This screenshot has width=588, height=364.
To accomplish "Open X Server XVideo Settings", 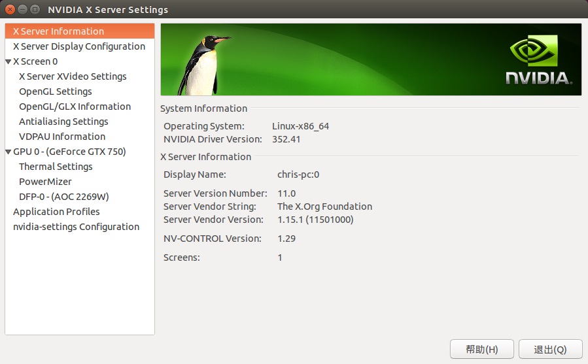I will [73, 76].
